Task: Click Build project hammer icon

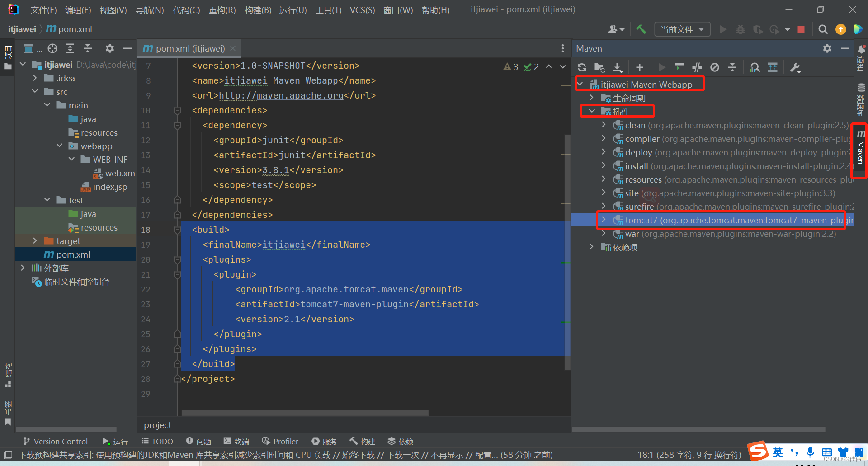Action: pyautogui.click(x=641, y=29)
